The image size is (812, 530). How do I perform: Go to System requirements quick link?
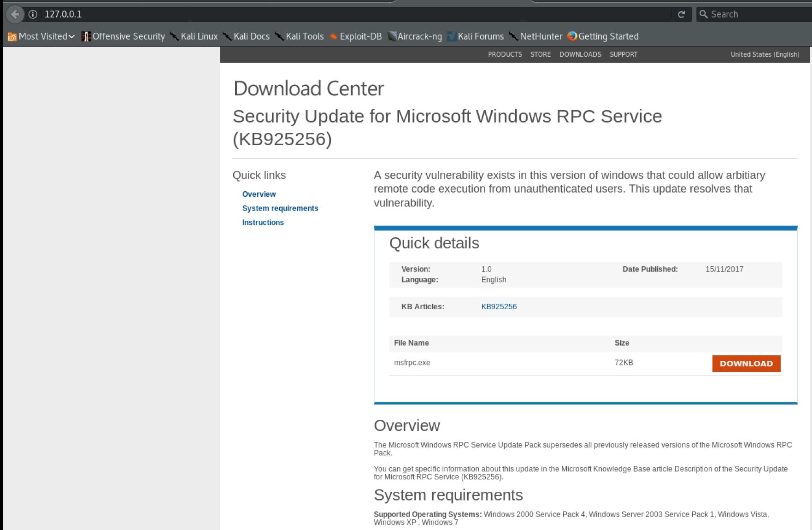point(280,208)
